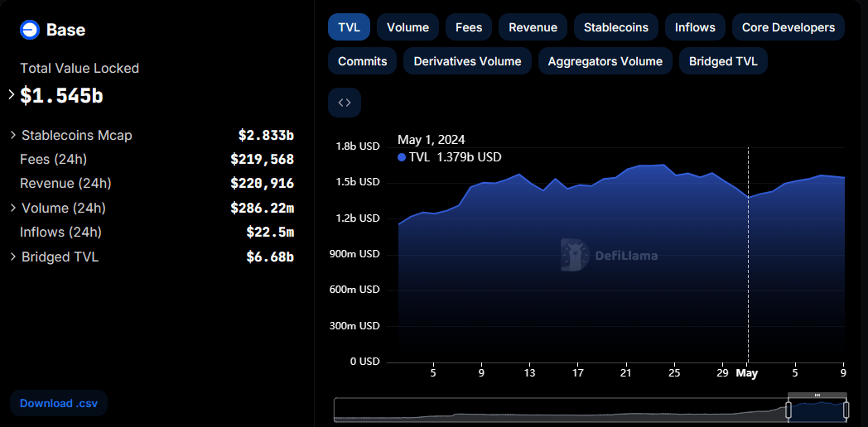The width and height of the screenshot is (868, 427).
Task: Toggle the Commits chart metric
Action: coord(363,61)
